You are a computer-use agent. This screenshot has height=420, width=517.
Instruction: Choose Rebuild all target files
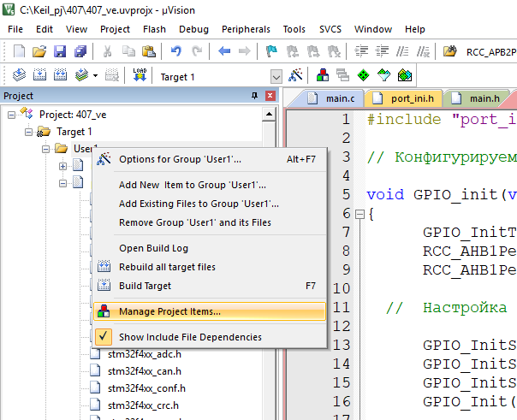210,267
